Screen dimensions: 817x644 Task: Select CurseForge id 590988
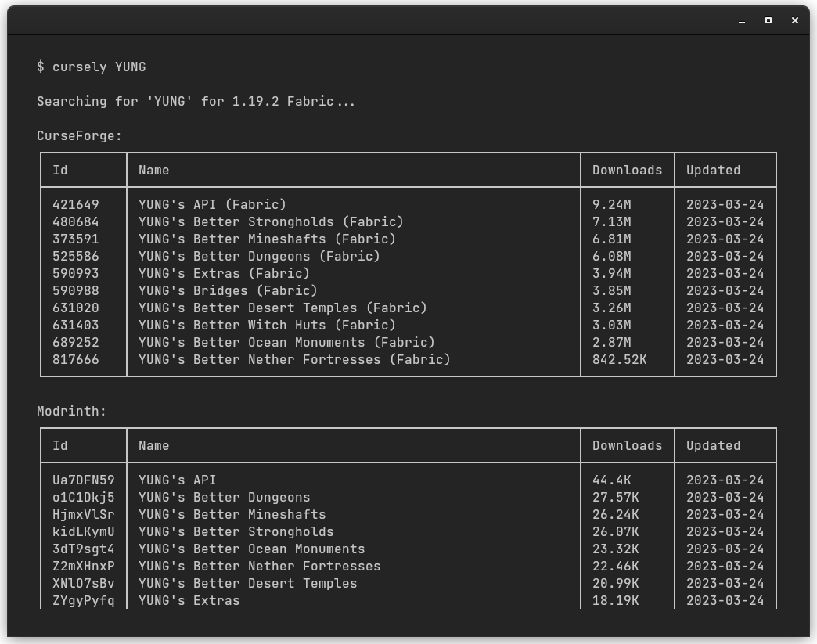[76, 291]
